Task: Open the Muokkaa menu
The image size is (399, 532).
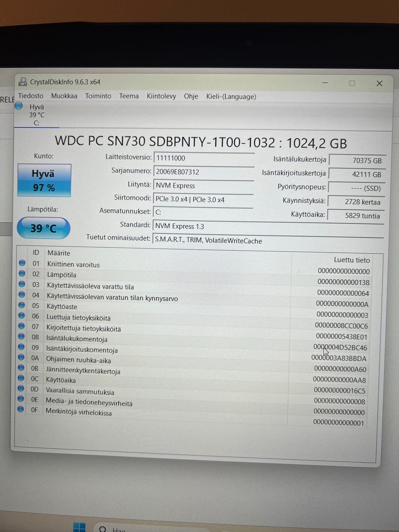Action: coord(64,96)
